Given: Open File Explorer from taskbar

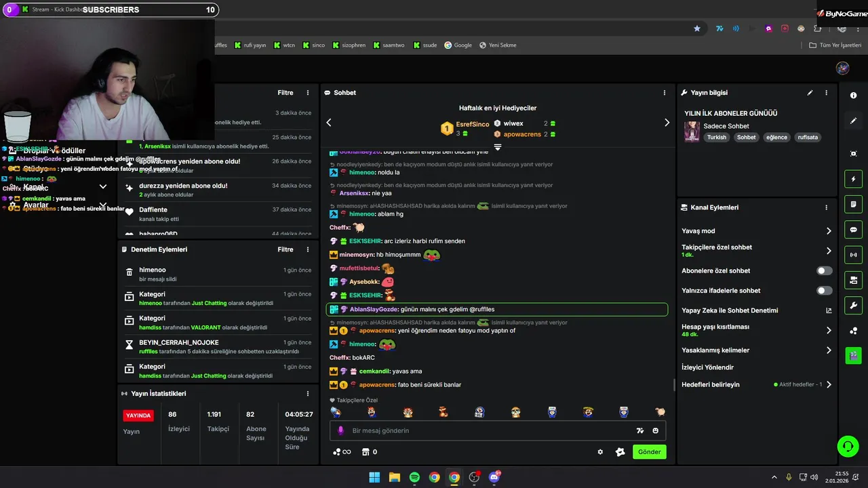Looking at the screenshot, I should point(395,477).
